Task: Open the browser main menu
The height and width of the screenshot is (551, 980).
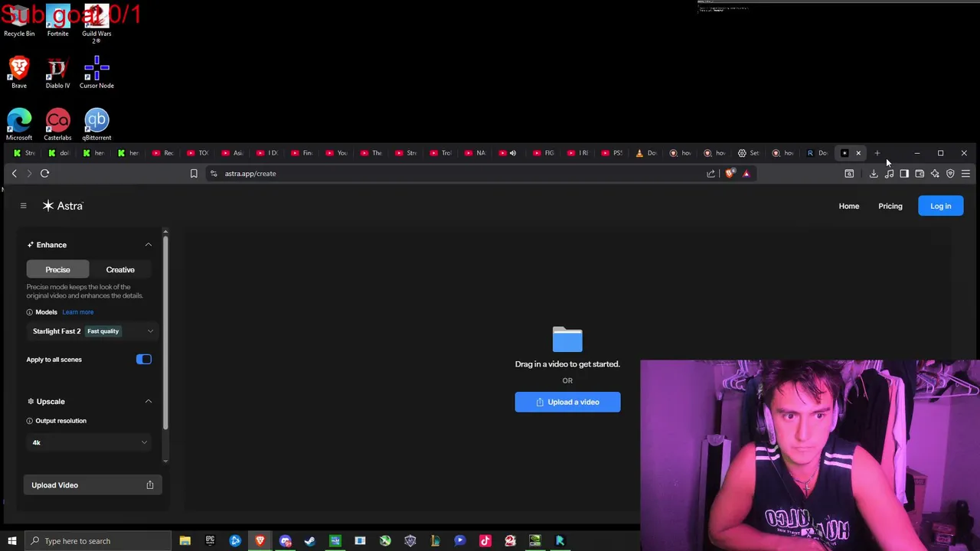Action: coord(965,174)
